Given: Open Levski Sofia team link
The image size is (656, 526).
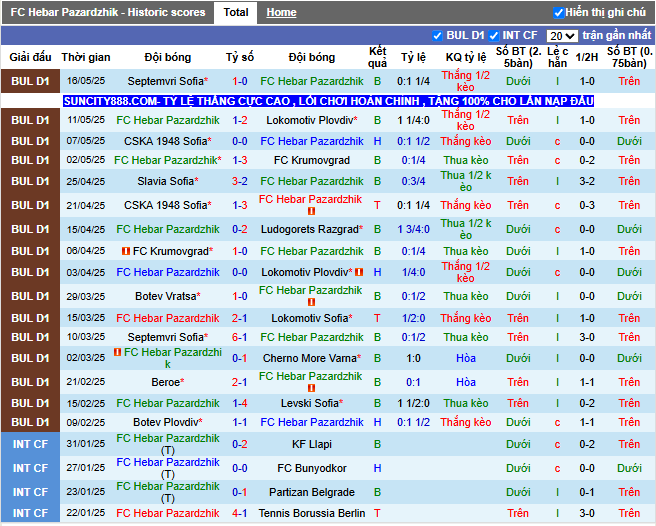Looking at the screenshot, I should pos(312,403).
